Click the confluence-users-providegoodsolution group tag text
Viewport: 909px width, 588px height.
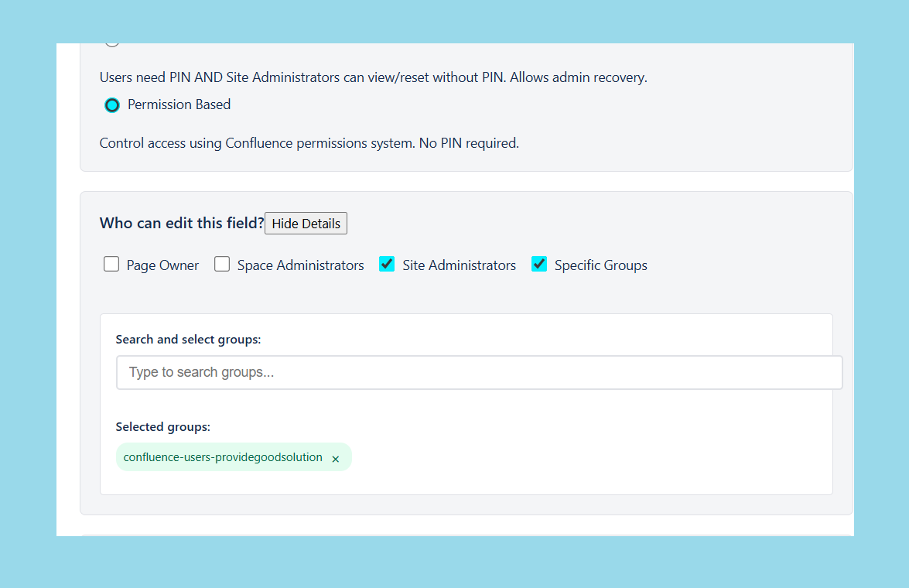[x=223, y=457]
